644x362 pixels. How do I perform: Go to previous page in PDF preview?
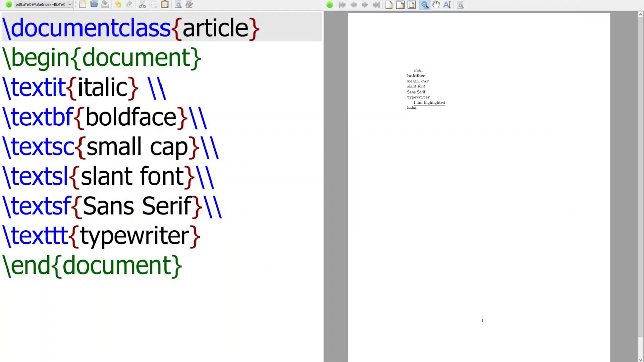pyautogui.click(x=353, y=5)
